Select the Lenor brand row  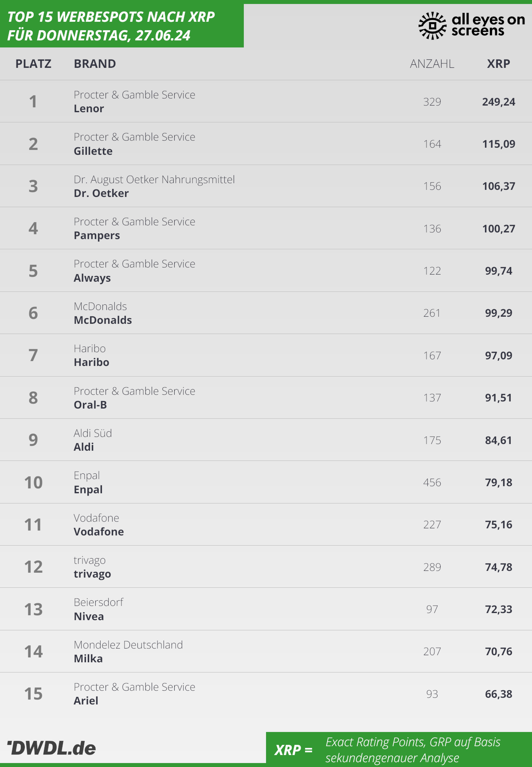(x=266, y=101)
